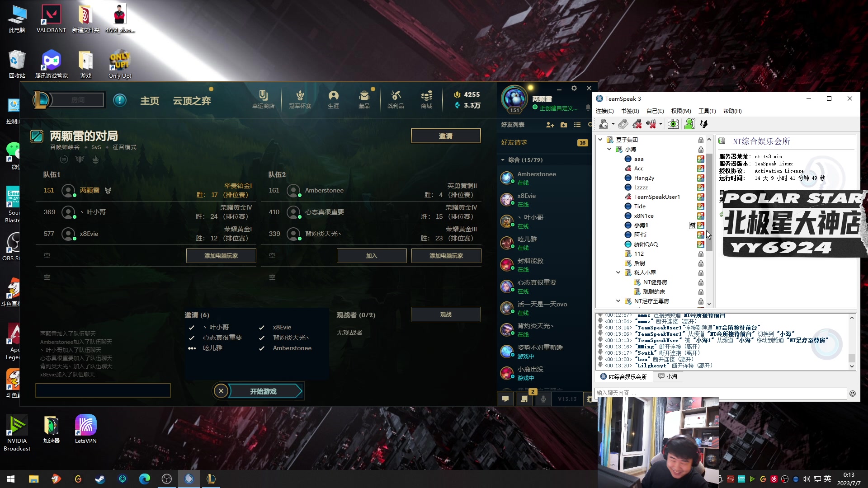Mute speakers in TeamSpeak toolbar
Screen dimensions: 868x488
click(651, 124)
